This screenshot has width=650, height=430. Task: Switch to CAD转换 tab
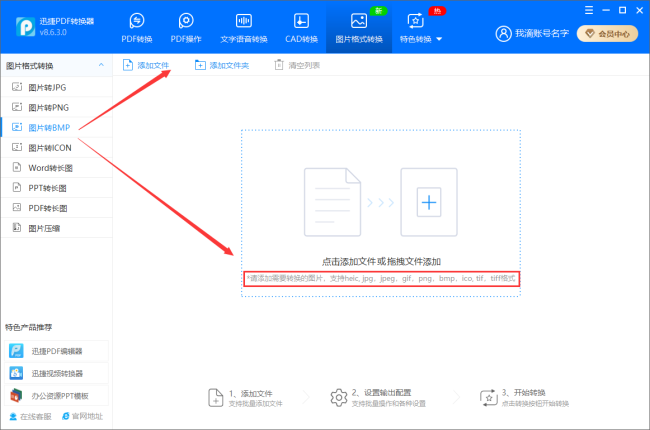coord(301,27)
